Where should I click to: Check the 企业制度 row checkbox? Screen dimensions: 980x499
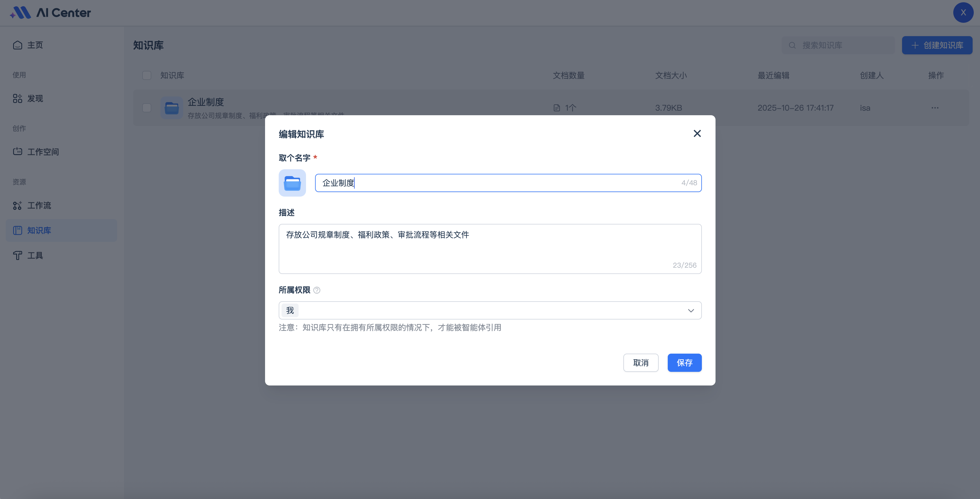tap(146, 108)
